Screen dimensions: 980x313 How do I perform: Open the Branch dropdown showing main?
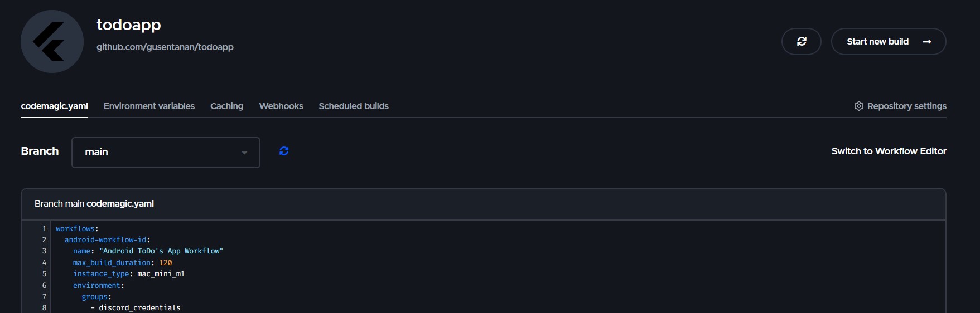click(166, 153)
